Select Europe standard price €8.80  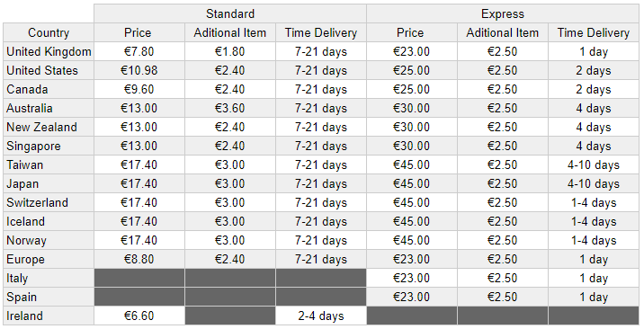139,259
